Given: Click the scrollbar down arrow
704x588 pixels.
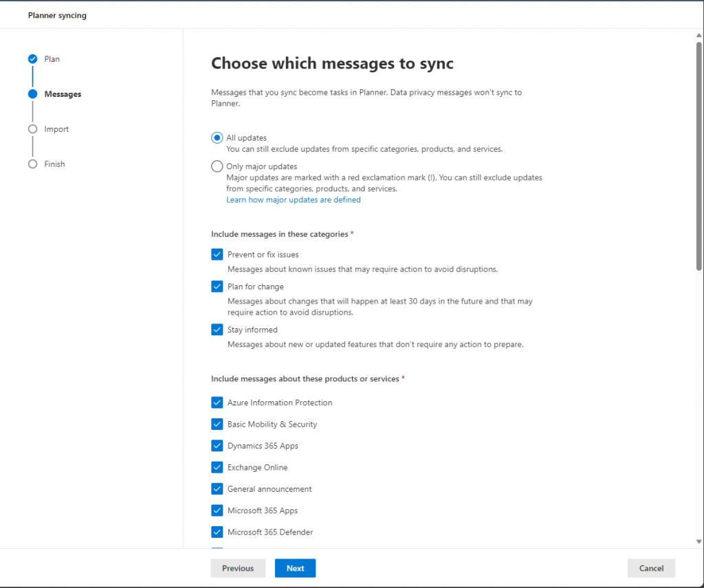Looking at the screenshot, I should pyautogui.click(x=699, y=542).
